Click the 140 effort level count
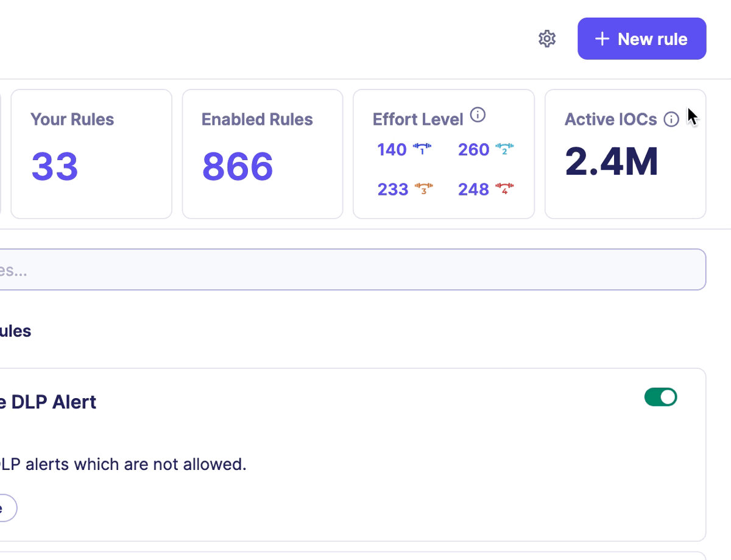731x560 pixels. pyautogui.click(x=392, y=150)
